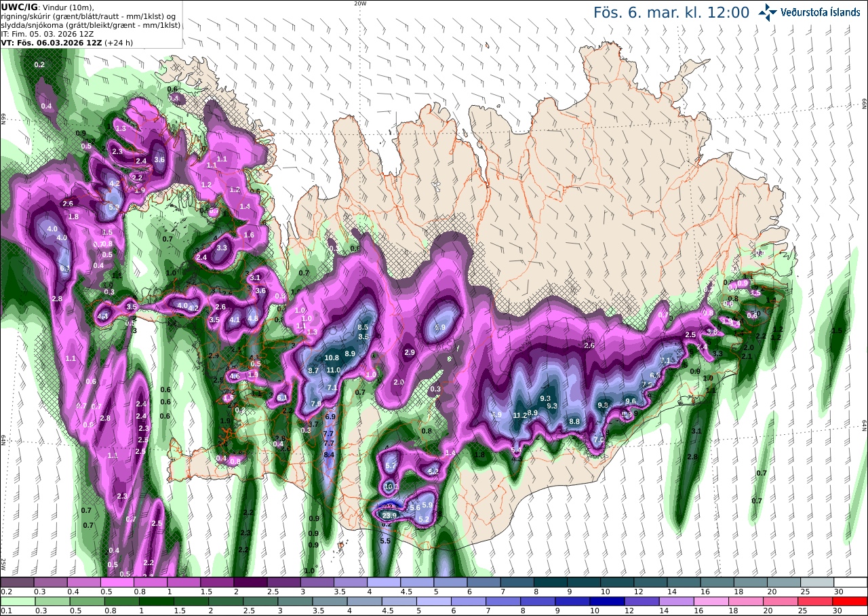Click the '8.8' precipitation value on the map
The image size is (868, 616).
tap(574, 421)
